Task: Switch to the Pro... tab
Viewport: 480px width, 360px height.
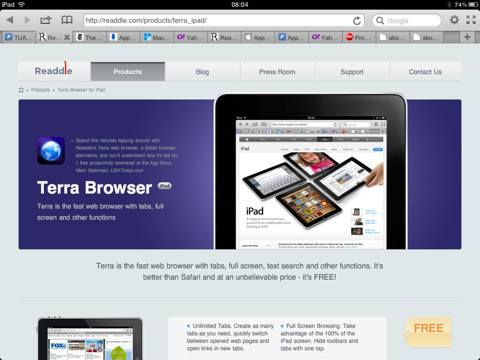Action: [360, 37]
